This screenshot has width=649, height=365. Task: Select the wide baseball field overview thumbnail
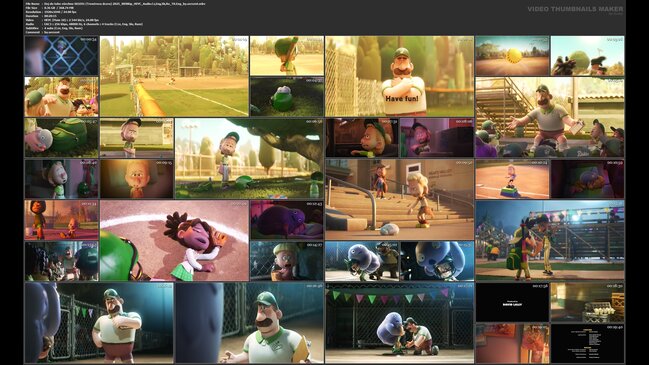[x=174, y=76]
